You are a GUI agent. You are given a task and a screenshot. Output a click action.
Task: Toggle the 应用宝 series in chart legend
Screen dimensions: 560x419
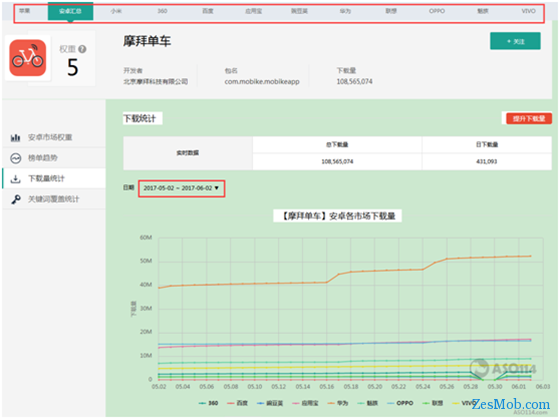[x=305, y=403]
